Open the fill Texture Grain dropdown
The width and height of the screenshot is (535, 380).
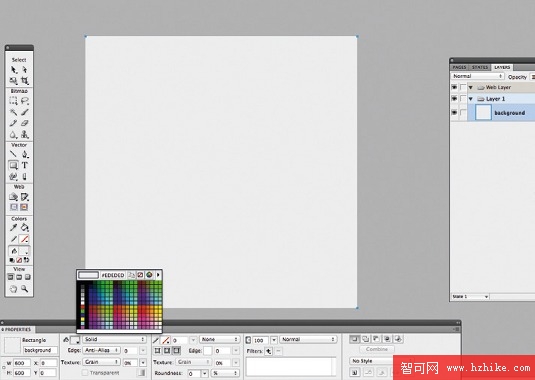coord(101,362)
